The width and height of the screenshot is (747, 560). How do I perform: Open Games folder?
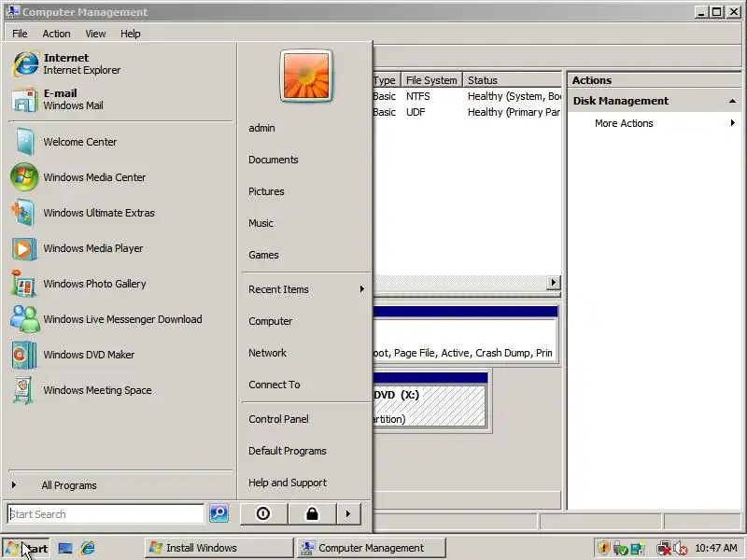306,255
